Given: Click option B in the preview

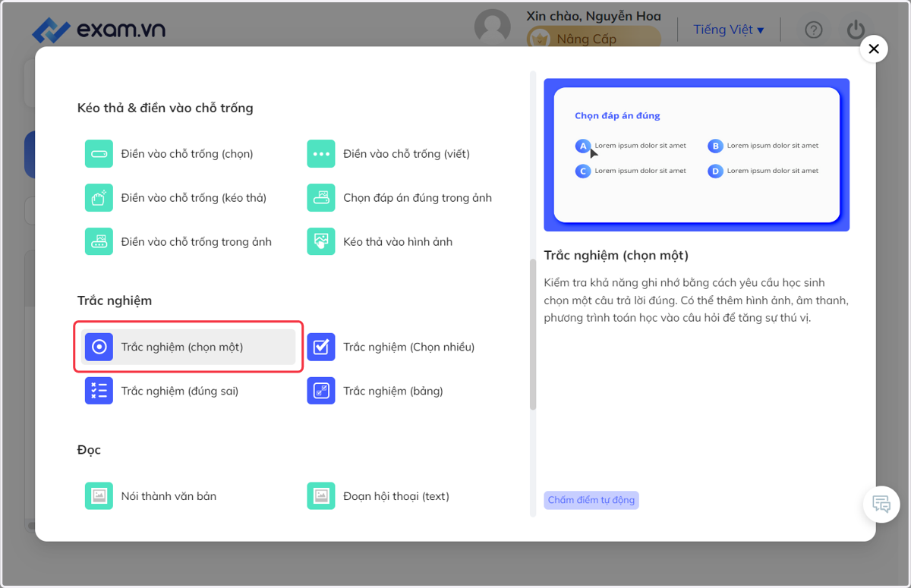Looking at the screenshot, I should tap(715, 146).
